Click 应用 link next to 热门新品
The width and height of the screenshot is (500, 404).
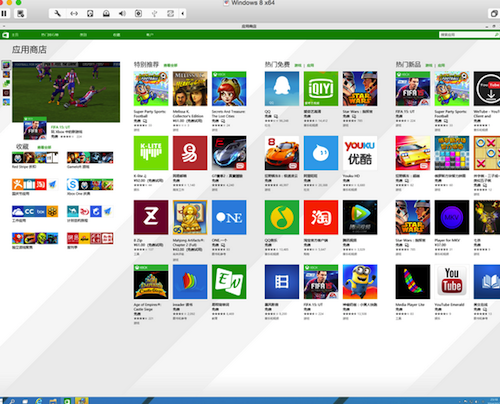[441, 65]
